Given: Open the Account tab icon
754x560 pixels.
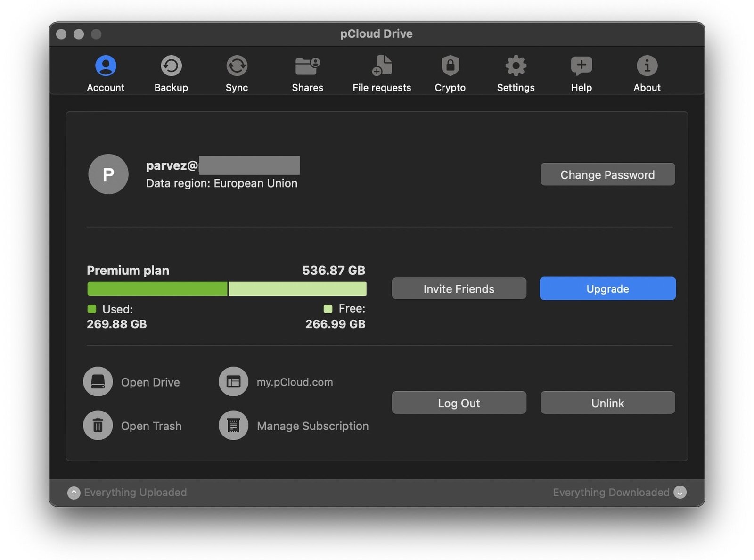Looking at the screenshot, I should pos(106,66).
